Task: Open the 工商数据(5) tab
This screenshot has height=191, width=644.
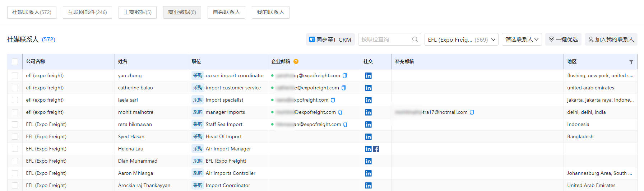Action: pos(137,12)
